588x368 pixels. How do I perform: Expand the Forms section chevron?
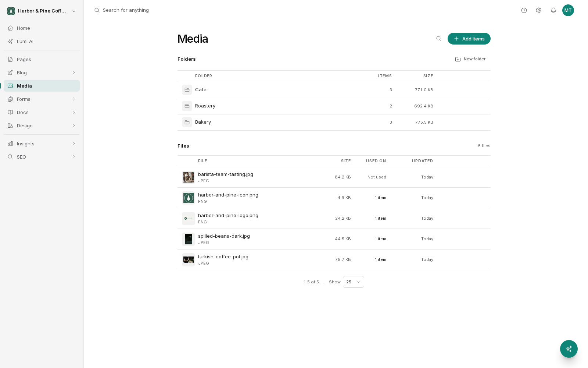pos(74,99)
